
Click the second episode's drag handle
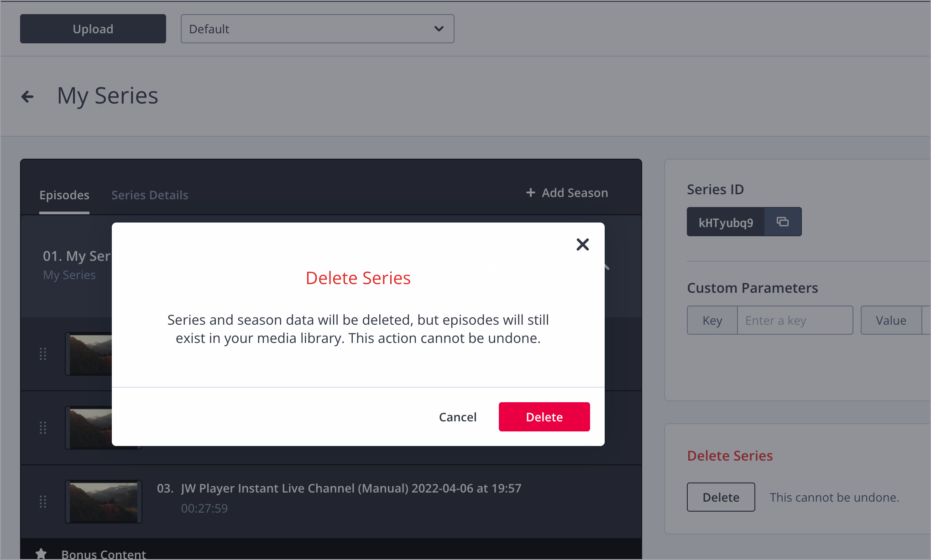[43, 428]
